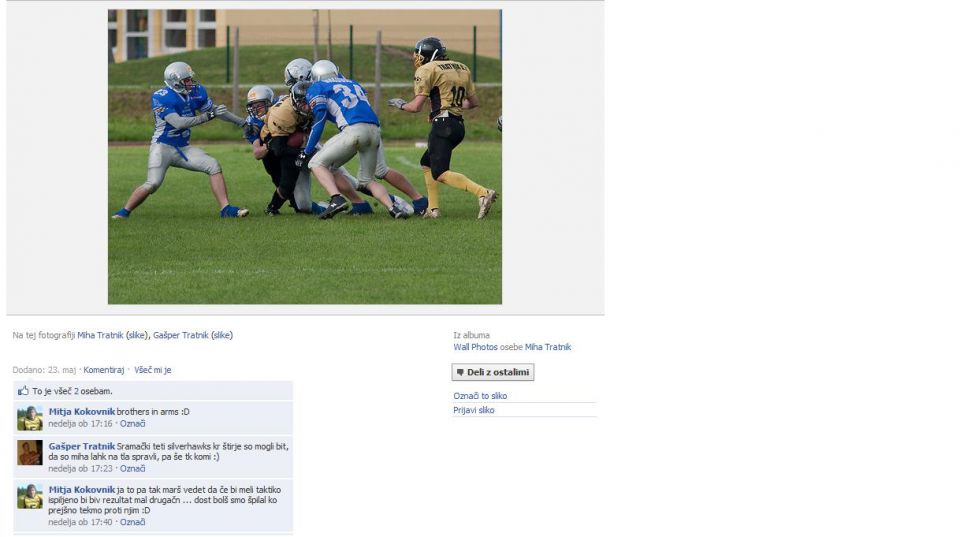Open the tagged Miha Tratnik profile link
The height and width of the screenshot is (537, 960).
coord(100,336)
